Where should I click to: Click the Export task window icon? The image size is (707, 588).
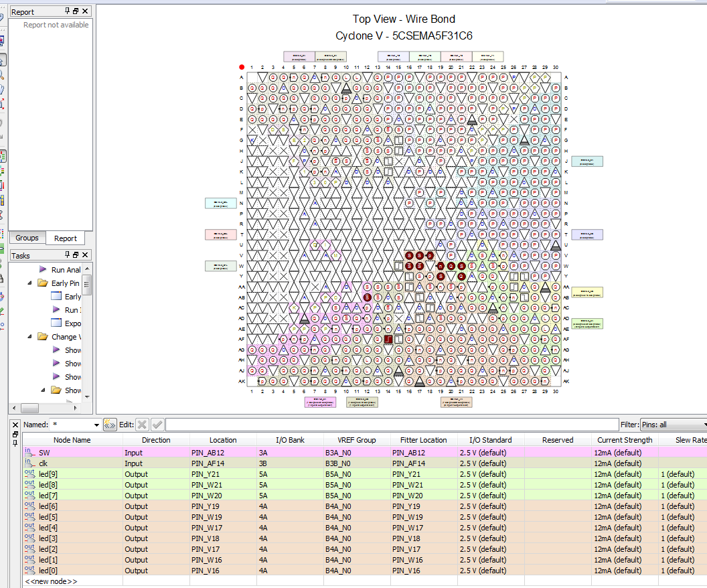pos(56,323)
